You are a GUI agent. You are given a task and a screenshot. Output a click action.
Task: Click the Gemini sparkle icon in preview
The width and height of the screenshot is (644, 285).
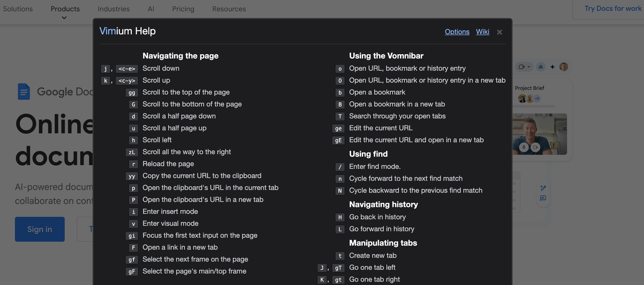(552, 67)
